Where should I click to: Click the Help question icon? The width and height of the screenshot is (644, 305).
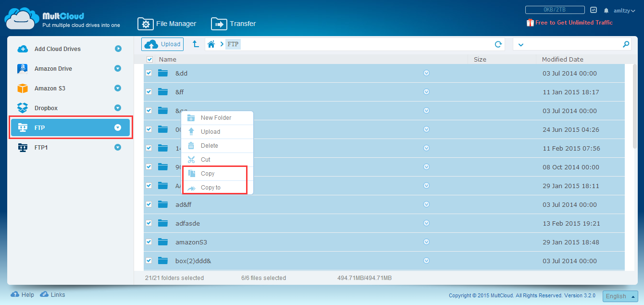click(14, 294)
